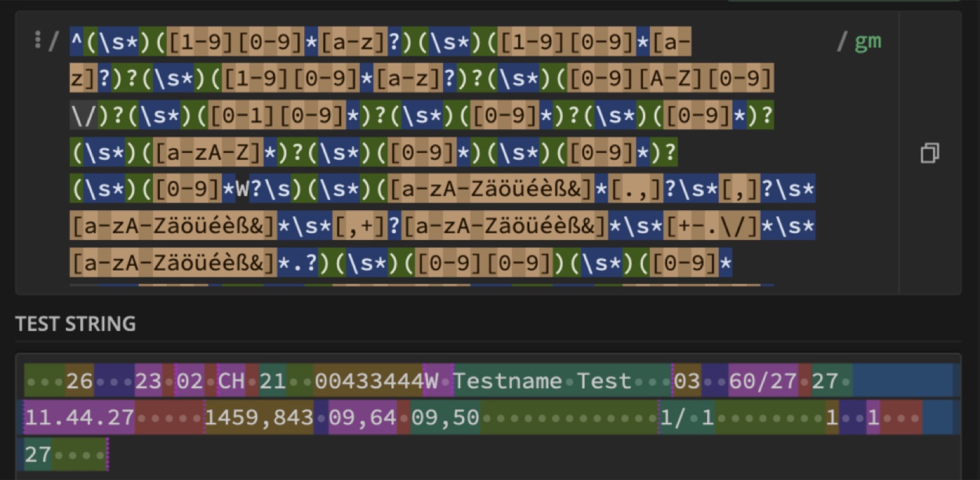Viewport: 980px width, 480px height.
Task: Click '09,50' in the test string
Action: tap(445, 417)
